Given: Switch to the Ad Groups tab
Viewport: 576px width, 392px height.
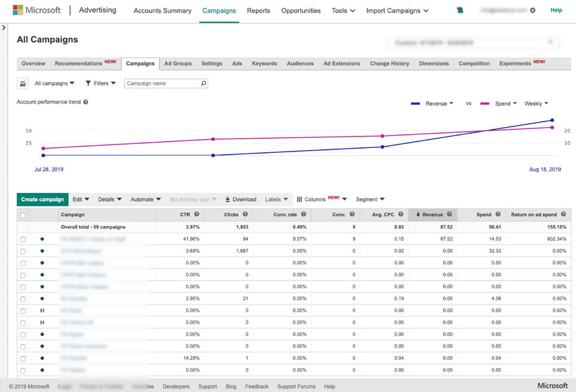Looking at the screenshot, I should click(x=178, y=64).
